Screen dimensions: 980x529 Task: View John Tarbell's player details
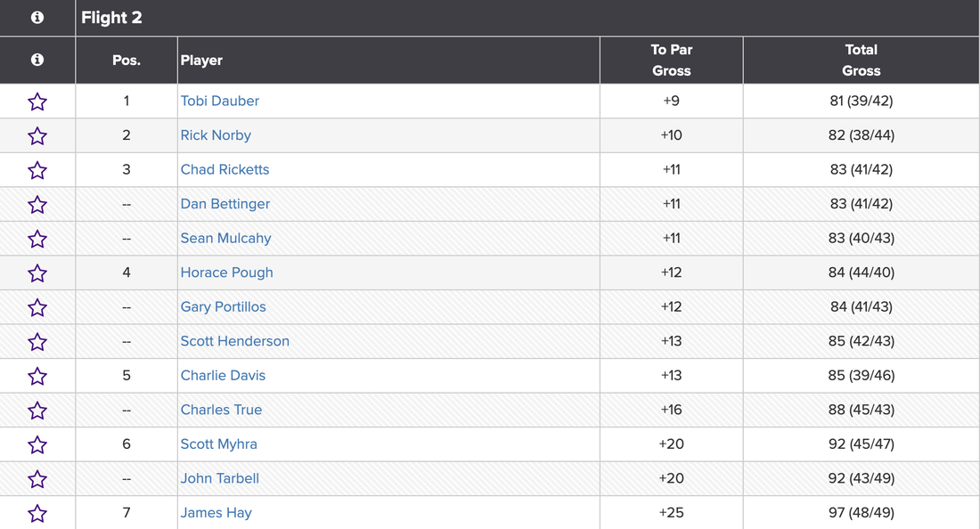220,478
